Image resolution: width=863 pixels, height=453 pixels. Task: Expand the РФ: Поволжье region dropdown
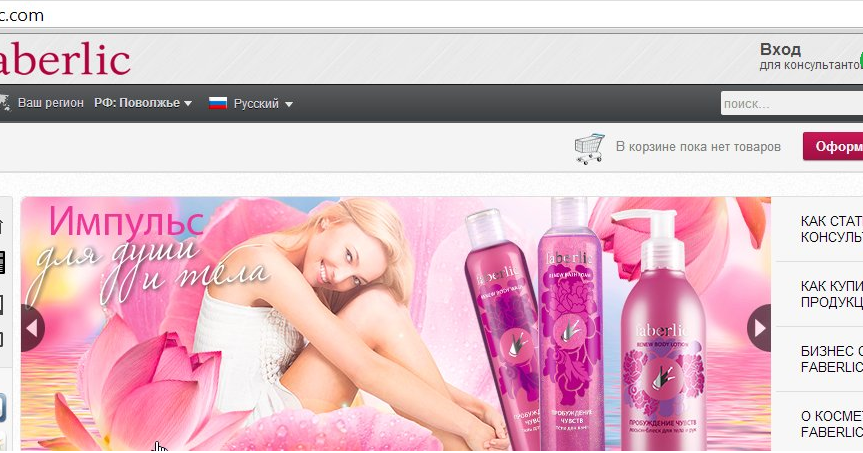[x=143, y=103]
